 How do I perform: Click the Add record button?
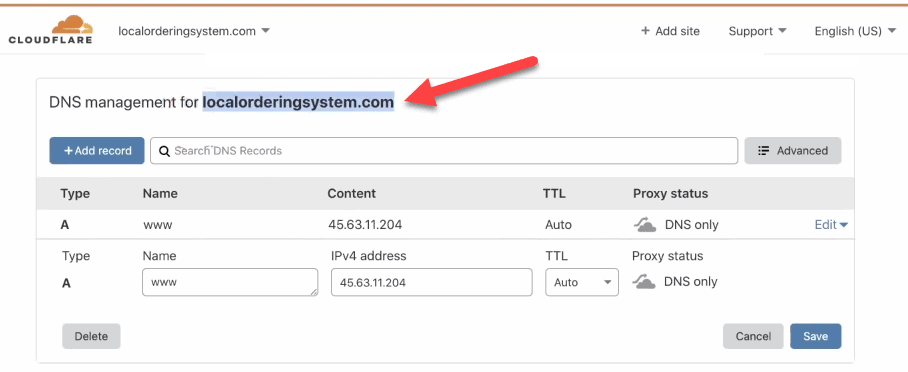click(97, 151)
